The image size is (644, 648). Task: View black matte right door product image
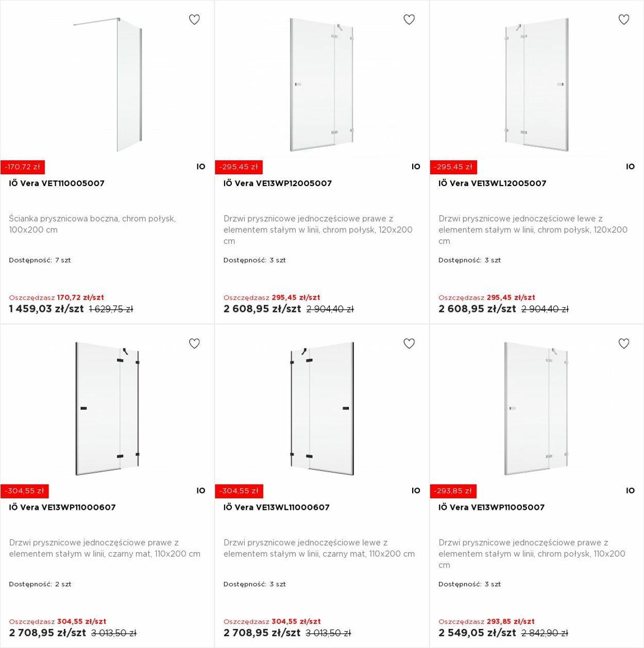107,408
